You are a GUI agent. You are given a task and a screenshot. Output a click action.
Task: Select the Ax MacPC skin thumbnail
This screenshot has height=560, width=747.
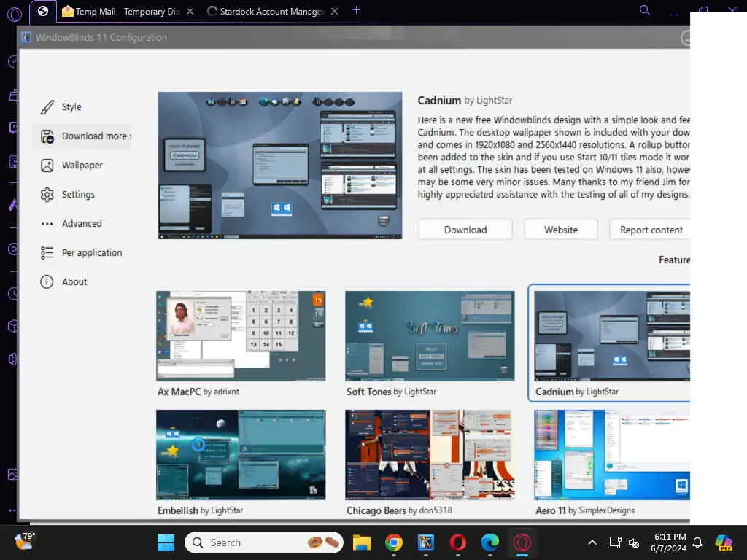point(241,335)
